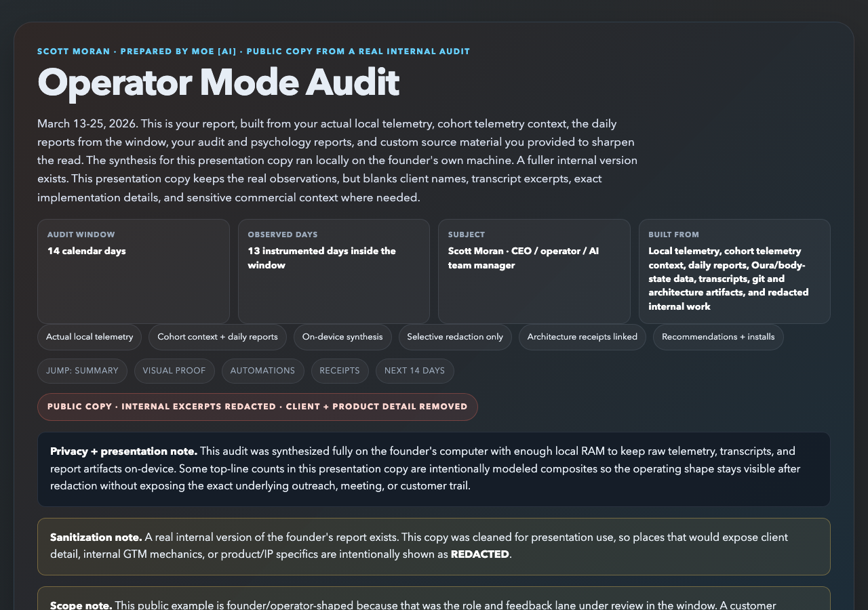This screenshot has height=610, width=868.
Task: Jump to the Summary section
Action: coord(82,371)
